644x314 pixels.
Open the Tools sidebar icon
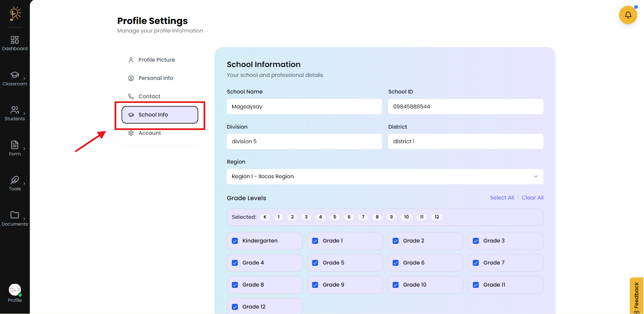(x=15, y=180)
